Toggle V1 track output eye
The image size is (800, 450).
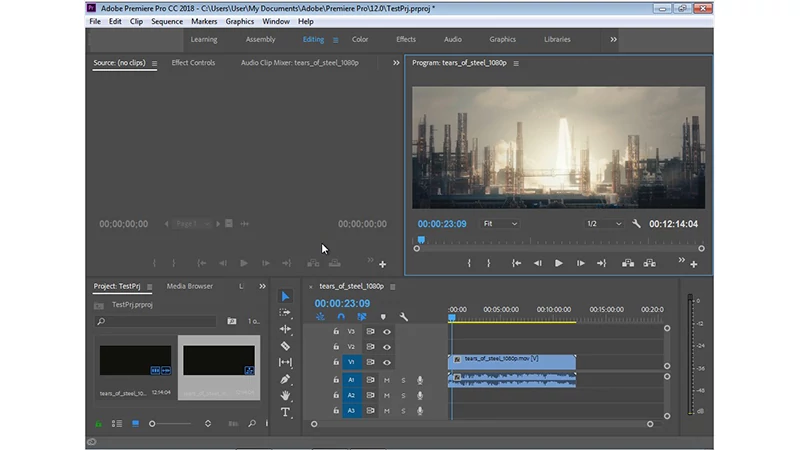coord(387,362)
